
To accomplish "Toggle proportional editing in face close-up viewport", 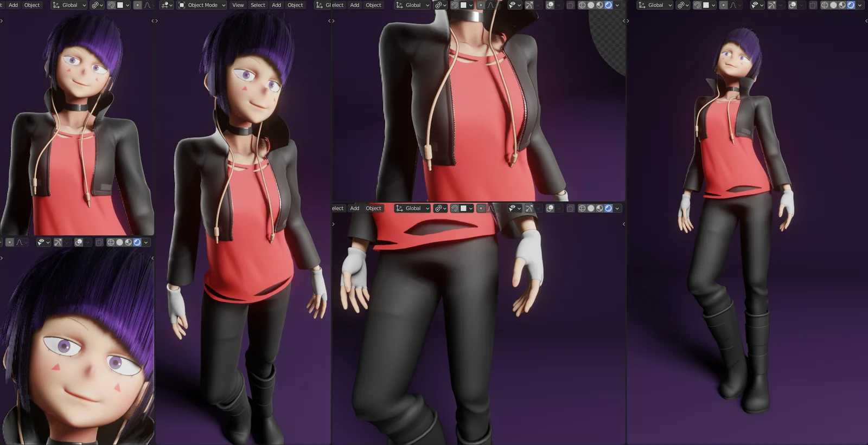I will point(10,242).
